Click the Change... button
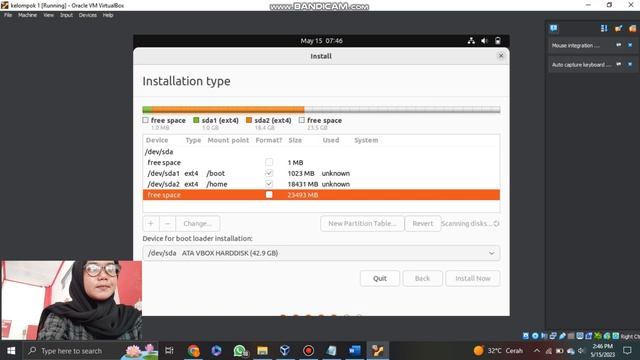The height and width of the screenshot is (360, 640). [x=198, y=223]
